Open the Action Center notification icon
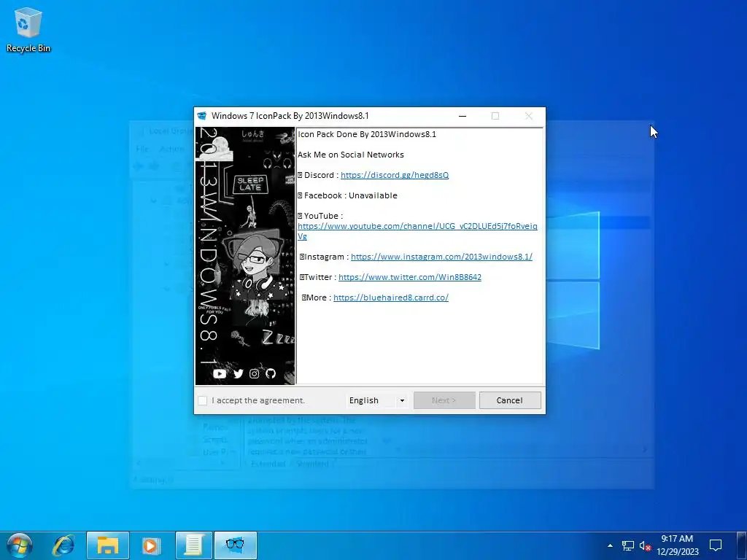 tap(716, 545)
